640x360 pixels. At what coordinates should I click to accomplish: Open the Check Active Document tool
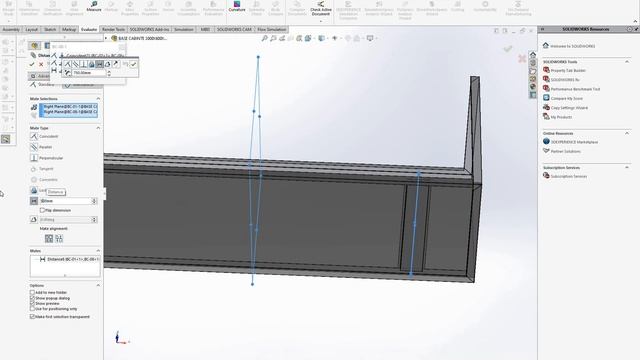pyautogui.click(x=321, y=8)
